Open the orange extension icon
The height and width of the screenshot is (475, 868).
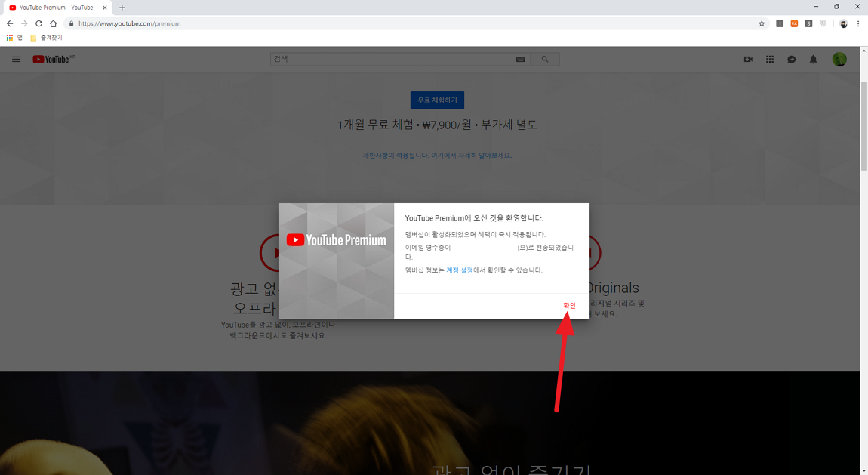pos(794,23)
